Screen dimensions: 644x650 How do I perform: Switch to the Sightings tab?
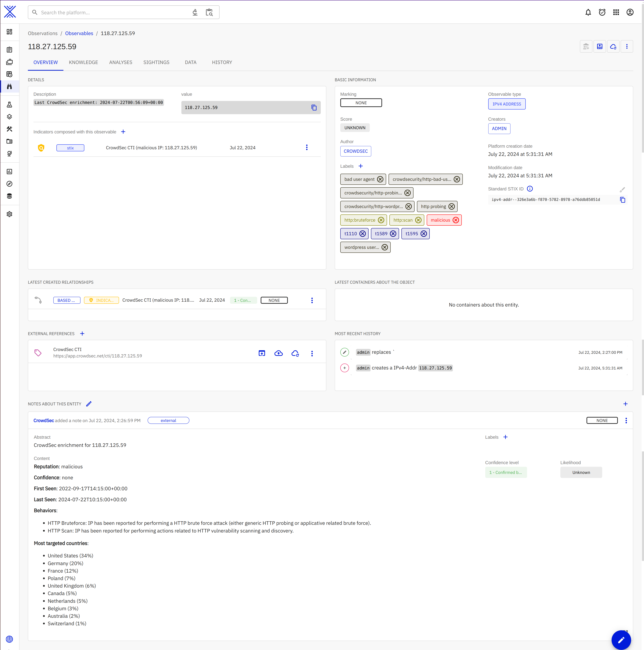pyautogui.click(x=156, y=63)
